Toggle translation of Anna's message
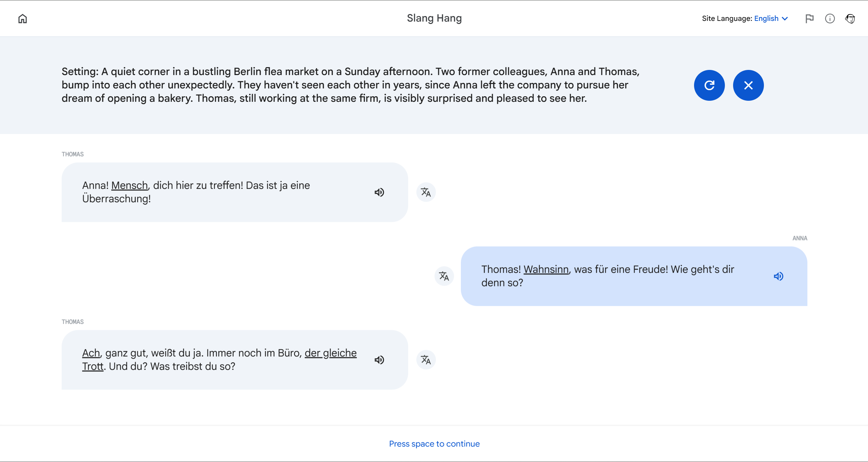868x462 pixels. click(444, 276)
